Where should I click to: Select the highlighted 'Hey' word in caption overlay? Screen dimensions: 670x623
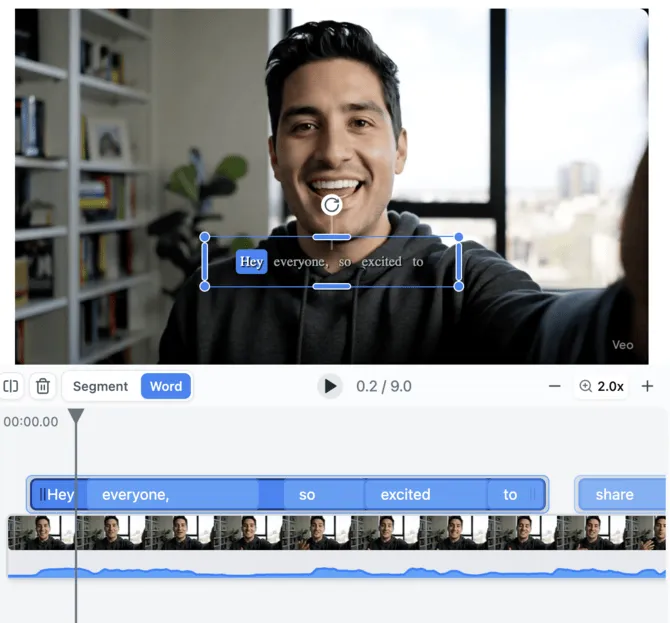click(251, 262)
